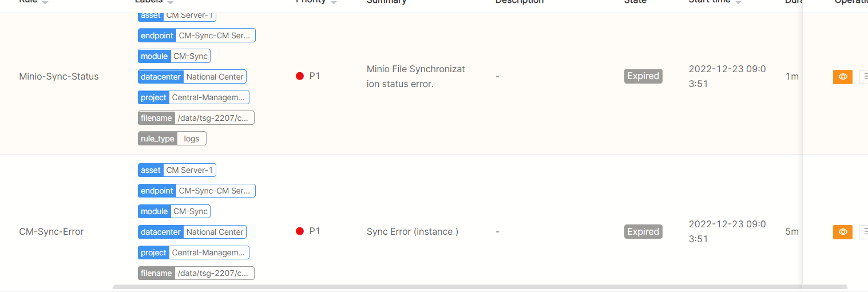Click the Expired badge for Minio-Sync-Status
Viewport: 868px width, 292px height.
click(643, 76)
